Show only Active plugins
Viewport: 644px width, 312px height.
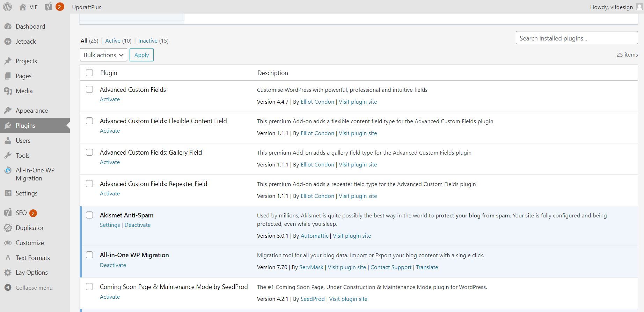coord(112,40)
